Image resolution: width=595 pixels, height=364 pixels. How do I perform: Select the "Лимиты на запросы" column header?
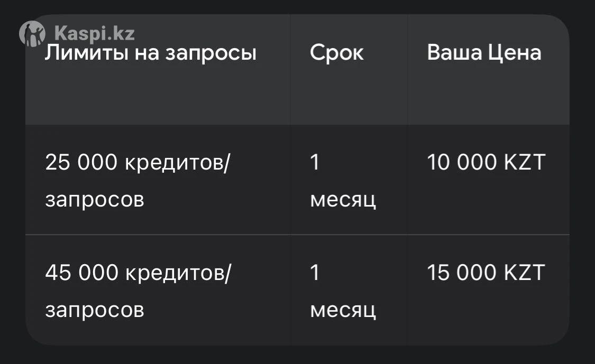click(x=151, y=53)
